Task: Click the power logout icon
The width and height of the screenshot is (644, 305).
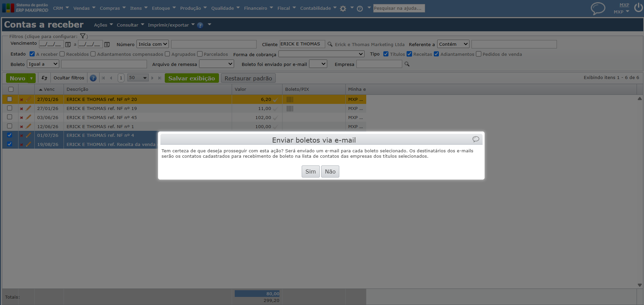Action: pos(638,8)
